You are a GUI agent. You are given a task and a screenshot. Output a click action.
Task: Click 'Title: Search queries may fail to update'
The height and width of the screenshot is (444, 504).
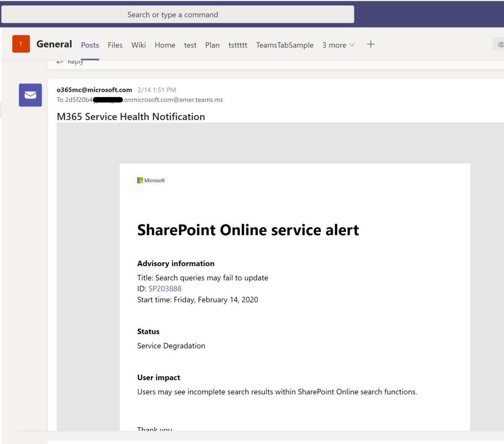[202, 278]
